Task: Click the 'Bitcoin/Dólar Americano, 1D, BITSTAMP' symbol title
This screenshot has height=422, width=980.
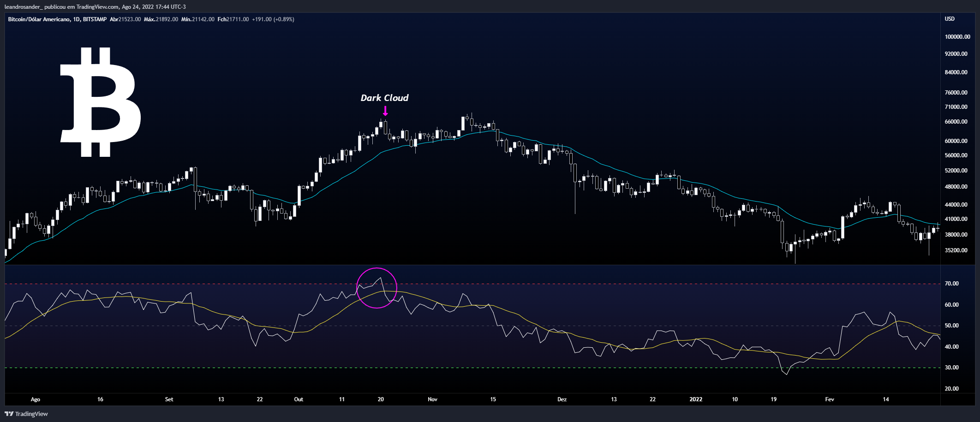Action: click(57, 19)
